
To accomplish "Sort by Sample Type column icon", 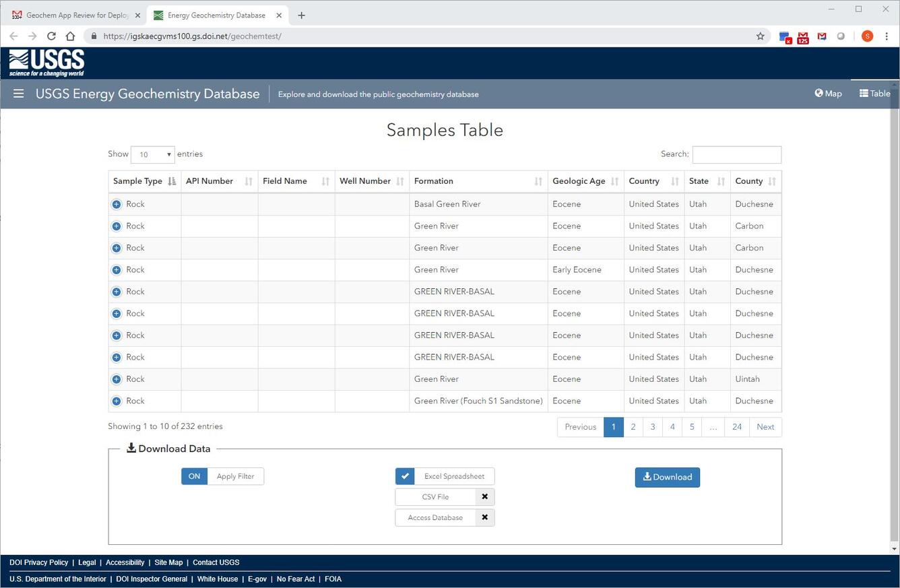I will pos(172,181).
